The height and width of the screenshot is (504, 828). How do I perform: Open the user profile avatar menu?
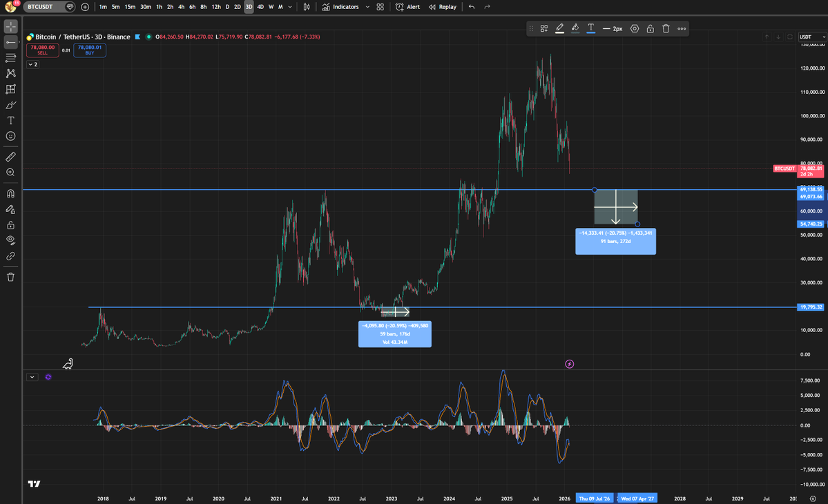pyautogui.click(x=10, y=7)
